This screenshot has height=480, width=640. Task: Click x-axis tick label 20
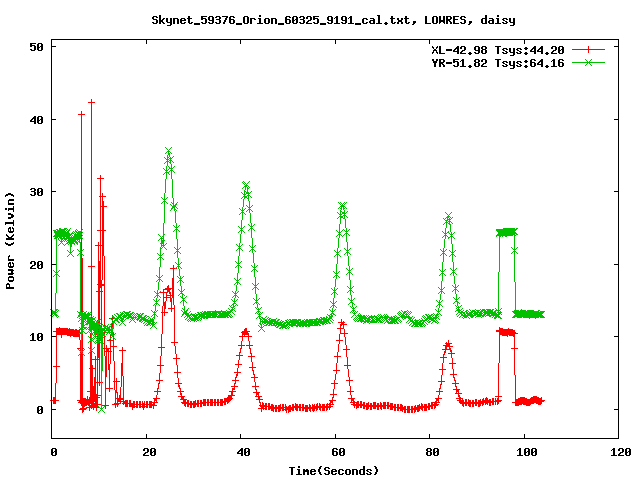pos(149,452)
